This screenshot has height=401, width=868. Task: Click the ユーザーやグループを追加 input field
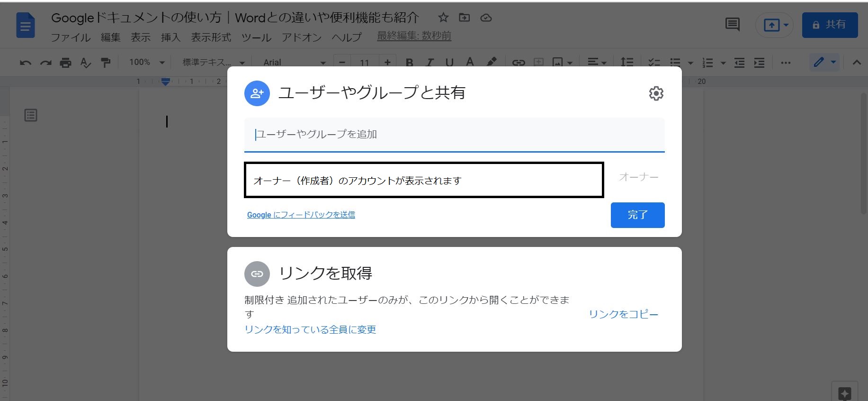[x=455, y=135]
